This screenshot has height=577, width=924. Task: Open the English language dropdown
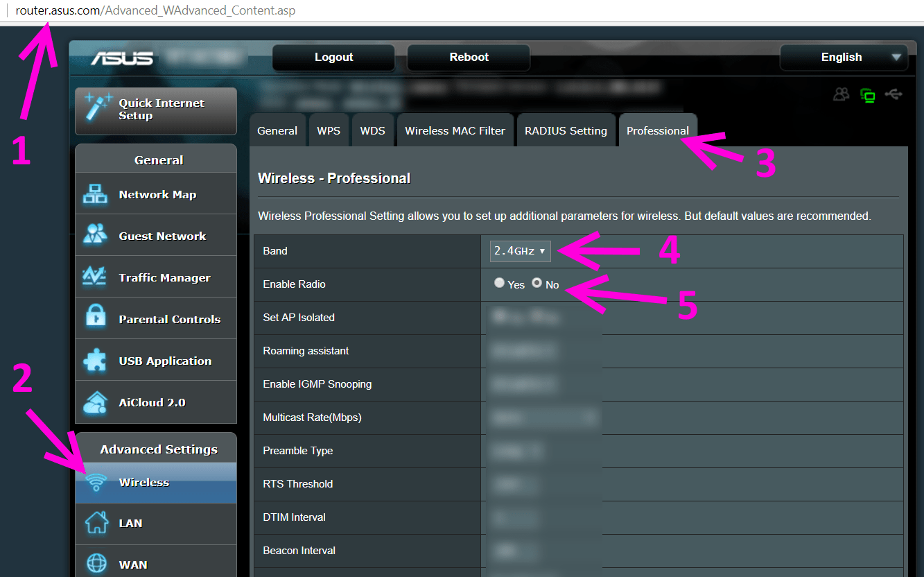[x=844, y=58]
